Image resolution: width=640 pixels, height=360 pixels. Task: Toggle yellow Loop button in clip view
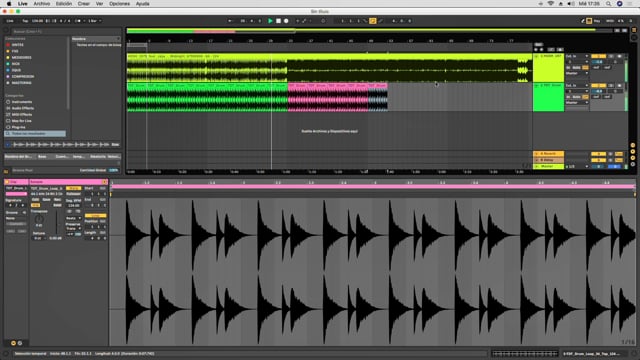[96, 216]
